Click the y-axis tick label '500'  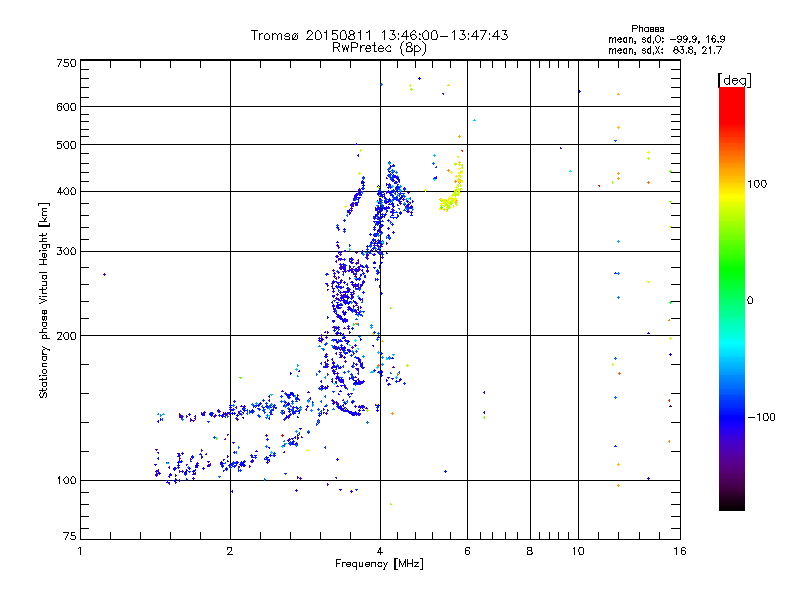click(x=66, y=145)
